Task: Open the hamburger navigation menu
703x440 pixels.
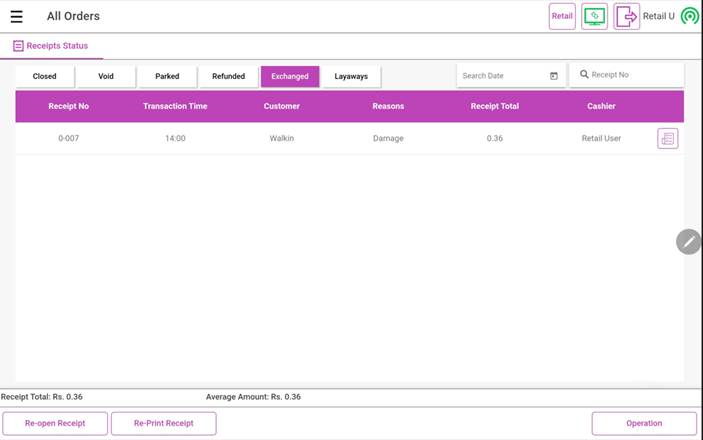Action: tap(16, 16)
